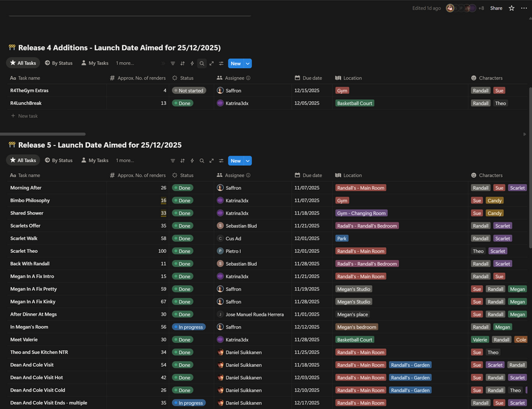
Task: Expand the New button dropdown arrow in Release 4
Action: click(x=248, y=64)
